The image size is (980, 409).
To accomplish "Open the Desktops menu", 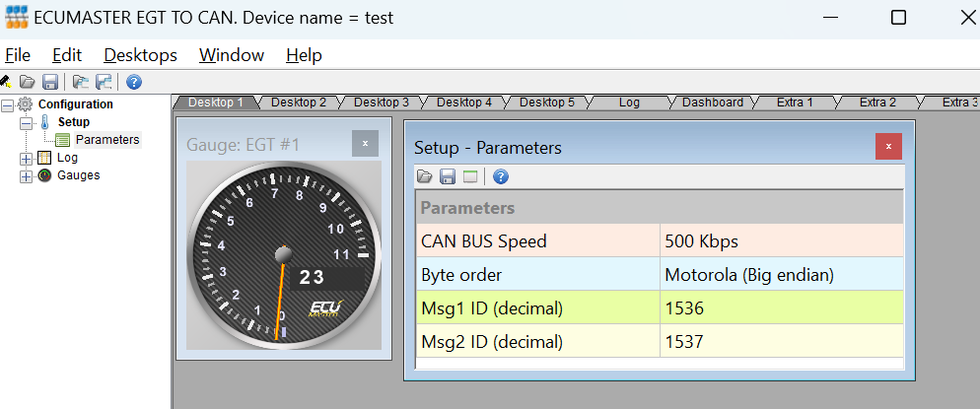I will click(x=141, y=55).
